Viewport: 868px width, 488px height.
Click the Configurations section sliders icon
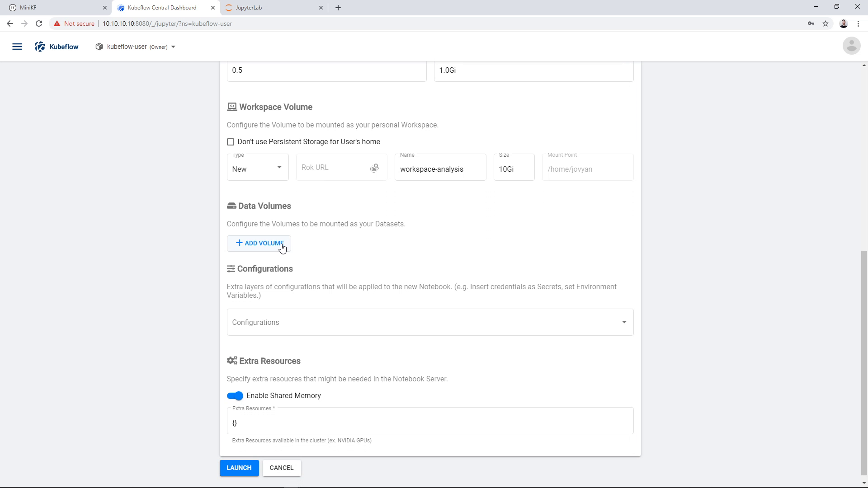[231, 269]
